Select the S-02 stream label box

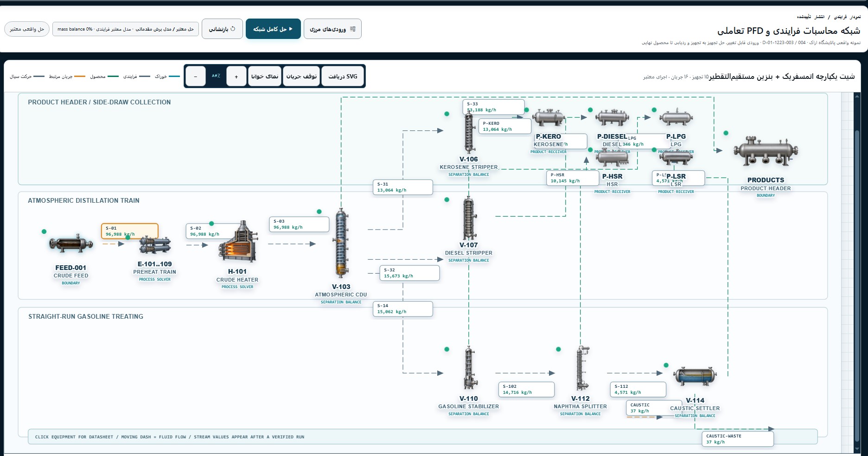coord(214,231)
